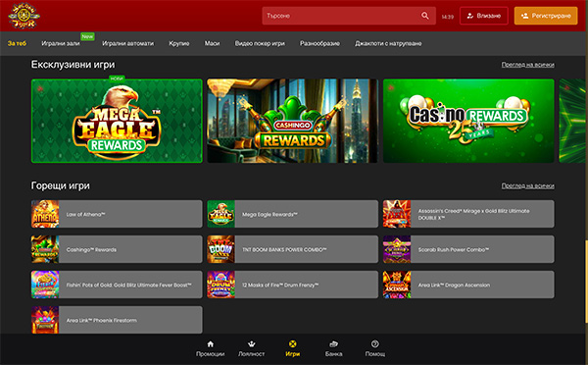The image size is (588, 365).
Task: Open the Джакпоти с натрупване tab
Action: pos(388,43)
